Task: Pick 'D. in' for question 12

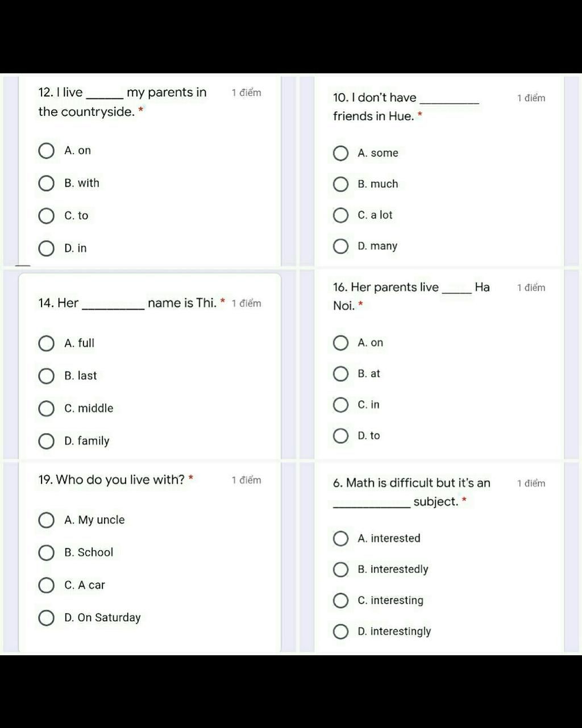Action: coord(46,248)
